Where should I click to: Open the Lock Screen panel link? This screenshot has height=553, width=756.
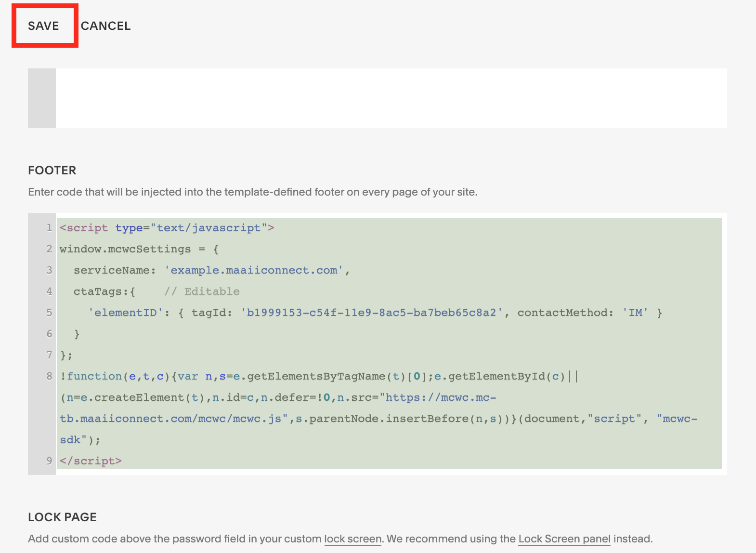(564, 539)
